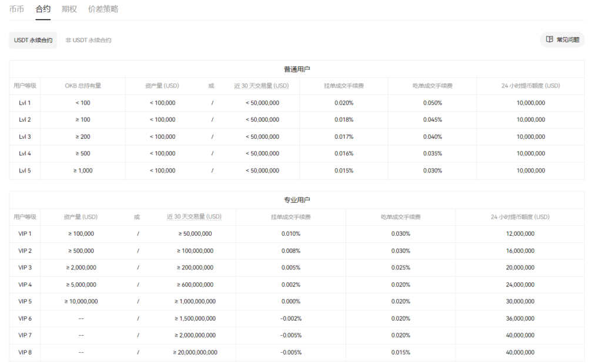
Task: Click Lvl 4 maker fee 0.016%
Action: pyautogui.click(x=344, y=153)
